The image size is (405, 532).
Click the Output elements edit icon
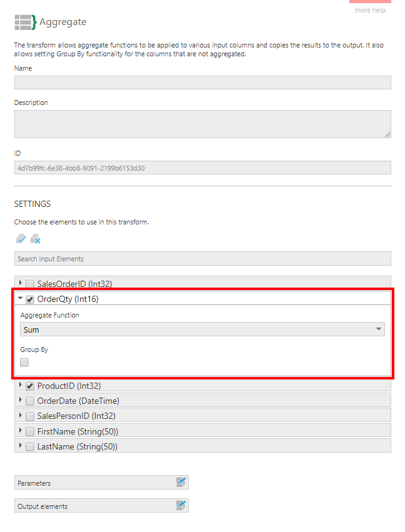pyautogui.click(x=181, y=505)
